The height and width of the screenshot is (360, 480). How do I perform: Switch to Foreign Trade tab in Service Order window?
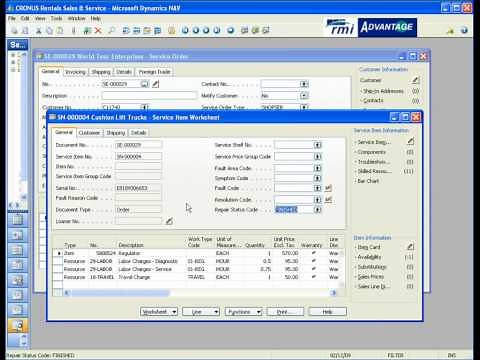154,72
